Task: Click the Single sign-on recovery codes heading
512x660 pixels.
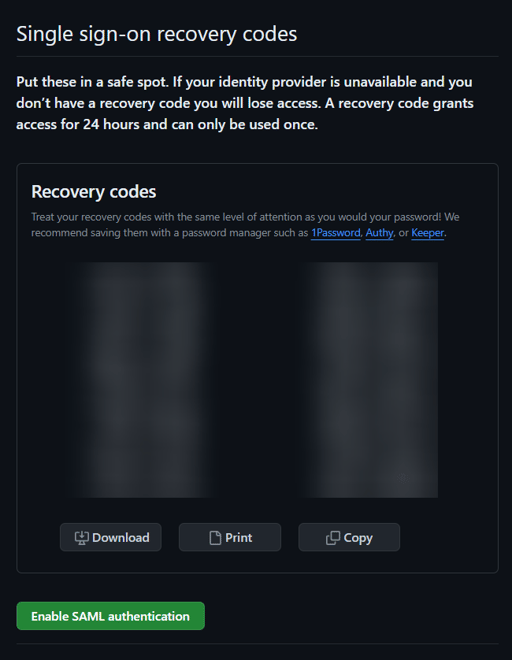Action: coord(157,34)
